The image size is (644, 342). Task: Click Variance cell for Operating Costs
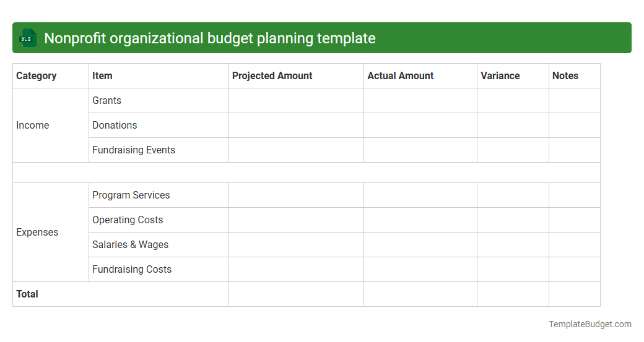513,220
